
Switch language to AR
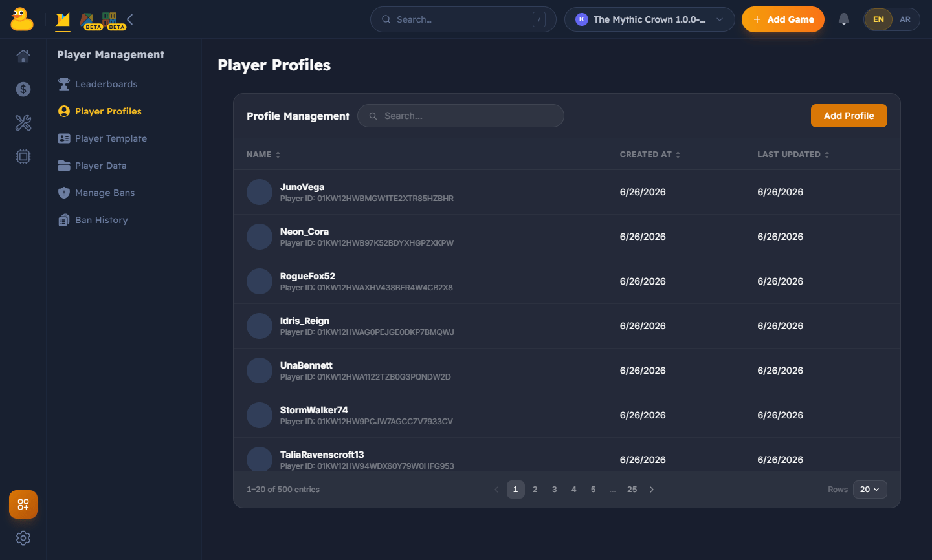(x=905, y=19)
